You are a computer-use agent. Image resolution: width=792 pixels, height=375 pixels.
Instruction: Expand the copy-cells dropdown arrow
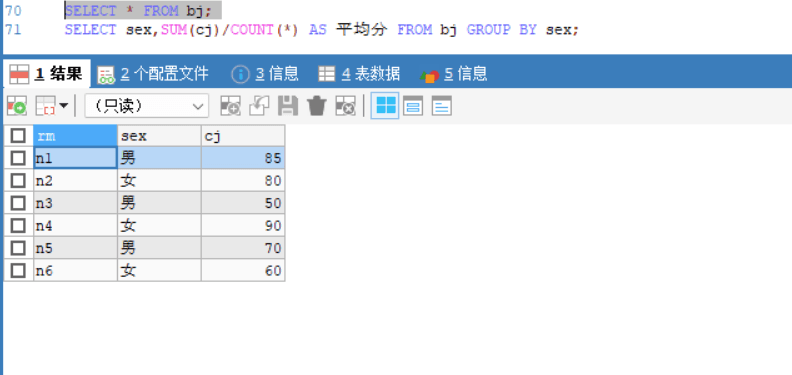click(x=64, y=106)
